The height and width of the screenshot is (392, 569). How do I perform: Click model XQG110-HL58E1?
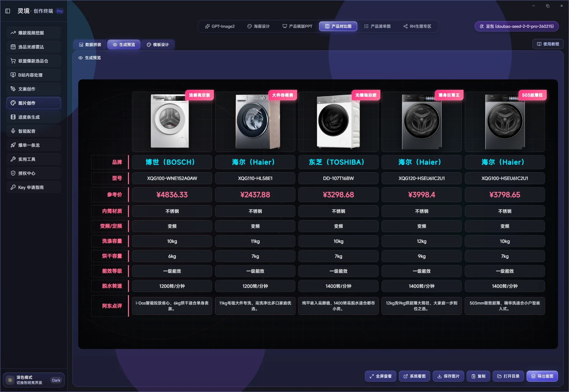(x=255, y=178)
